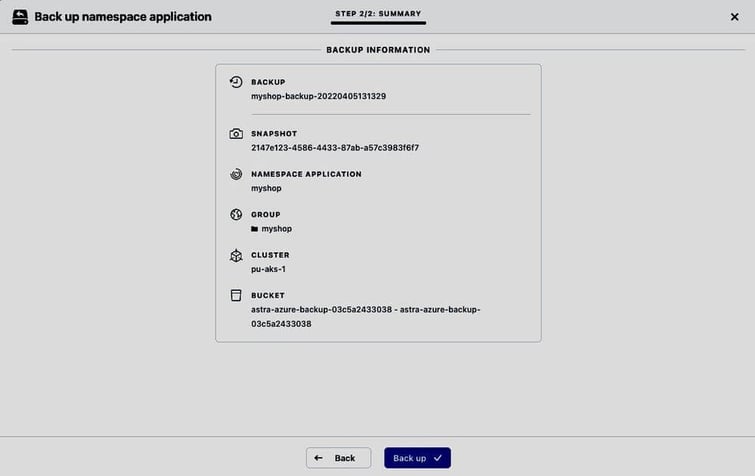Click the backup disk icon in header
The image size is (755, 476).
[x=19, y=17]
